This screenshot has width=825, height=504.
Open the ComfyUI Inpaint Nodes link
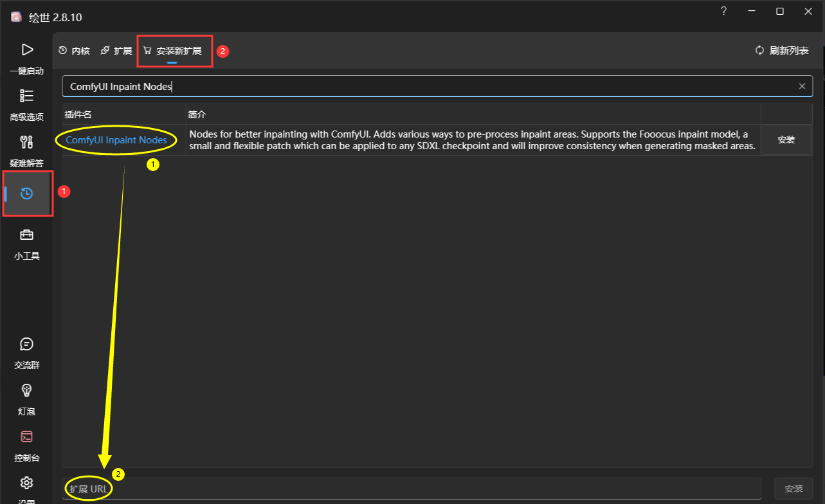pos(116,139)
